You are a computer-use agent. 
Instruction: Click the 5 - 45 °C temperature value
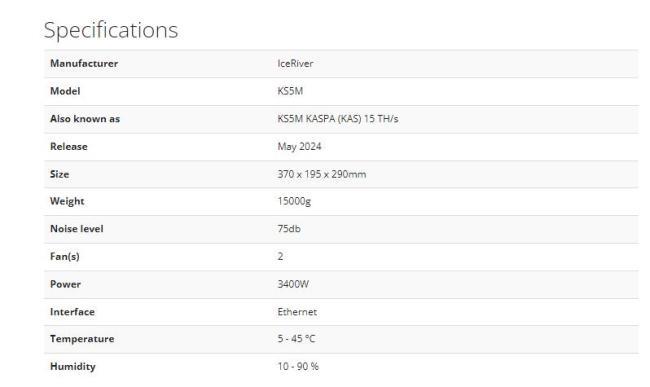click(296, 339)
